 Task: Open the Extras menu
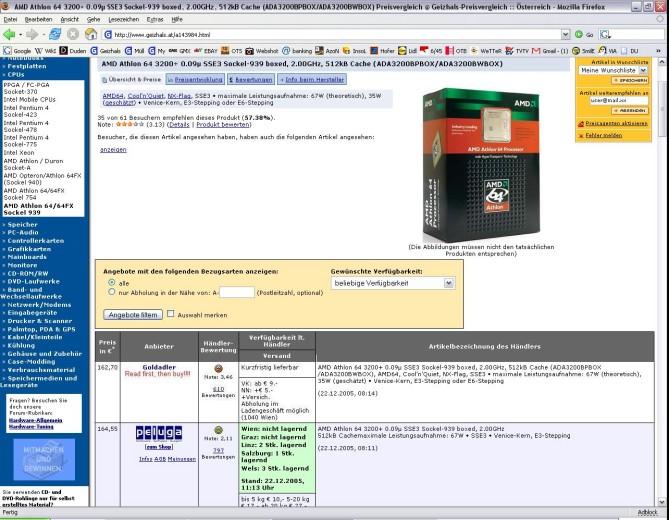tap(155, 20)
